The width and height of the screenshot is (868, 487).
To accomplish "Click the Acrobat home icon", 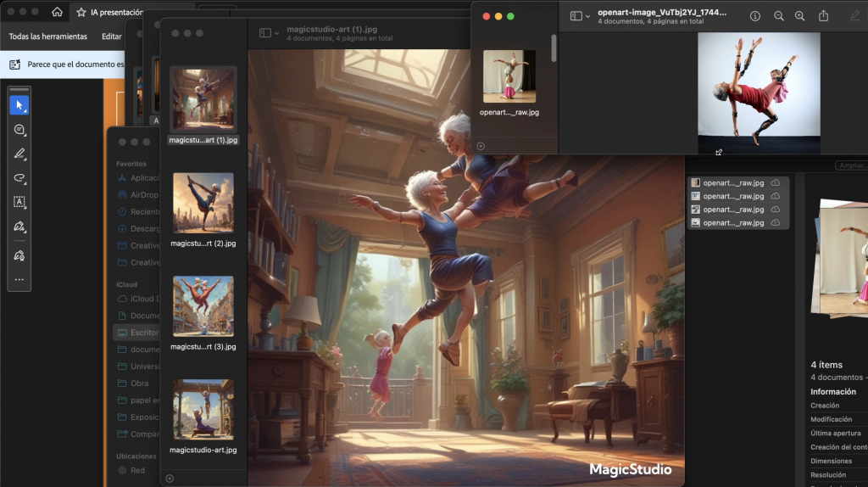I will tap(57, 13).
